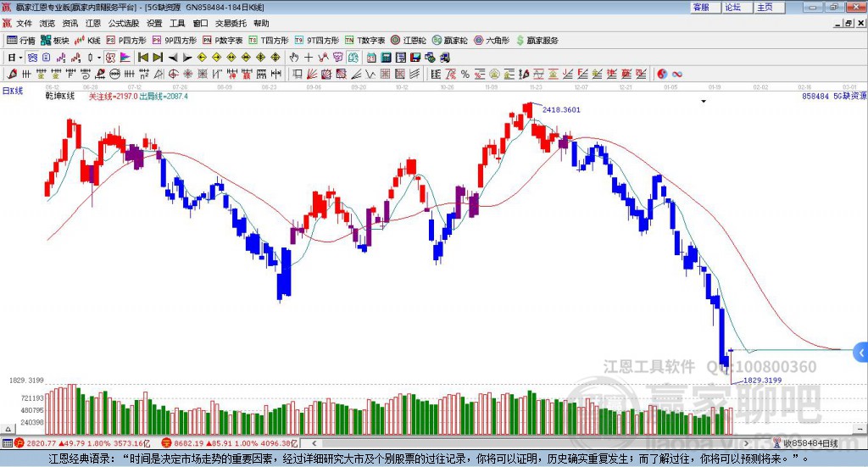The height and width of the screenshot is (467, 868).
Task: Click the yellow left-arrow diamond icon
Action: 202,58
